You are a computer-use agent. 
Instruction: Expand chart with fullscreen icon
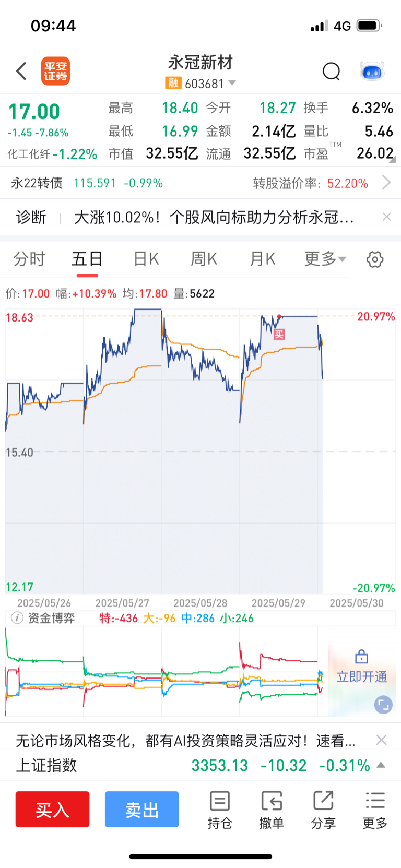pyautogui.click(x=383, y=705)
